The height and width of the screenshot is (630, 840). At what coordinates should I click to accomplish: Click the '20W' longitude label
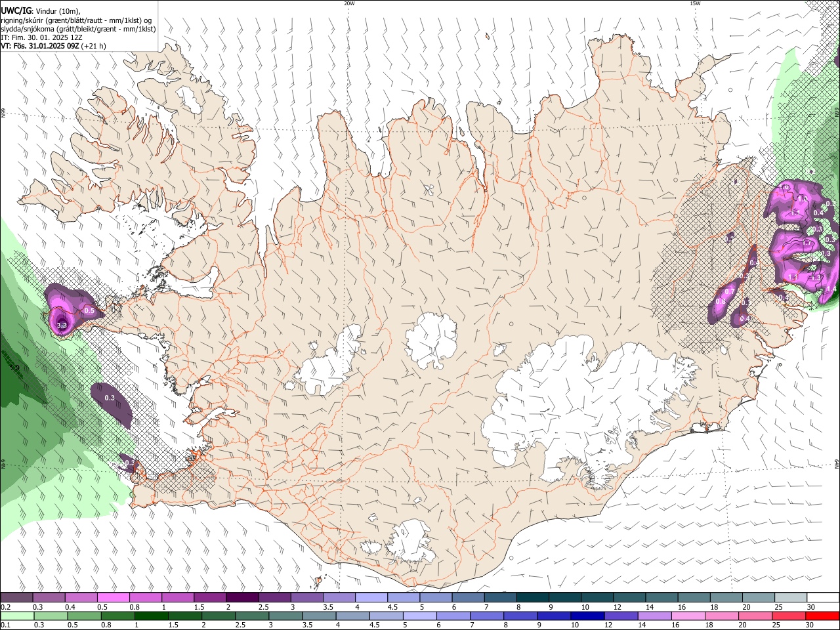click(349, 3)
